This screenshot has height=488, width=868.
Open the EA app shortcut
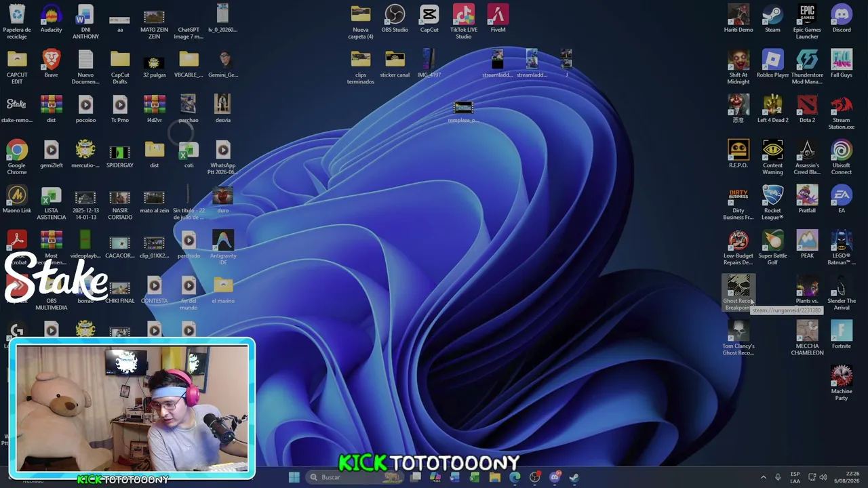point(842,199)
